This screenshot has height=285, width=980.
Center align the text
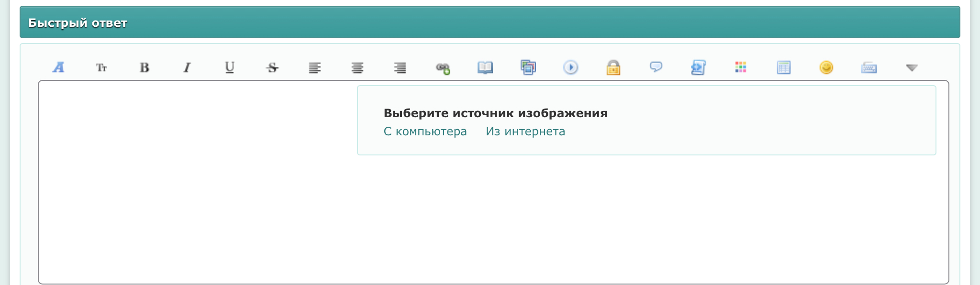point(357,67)
